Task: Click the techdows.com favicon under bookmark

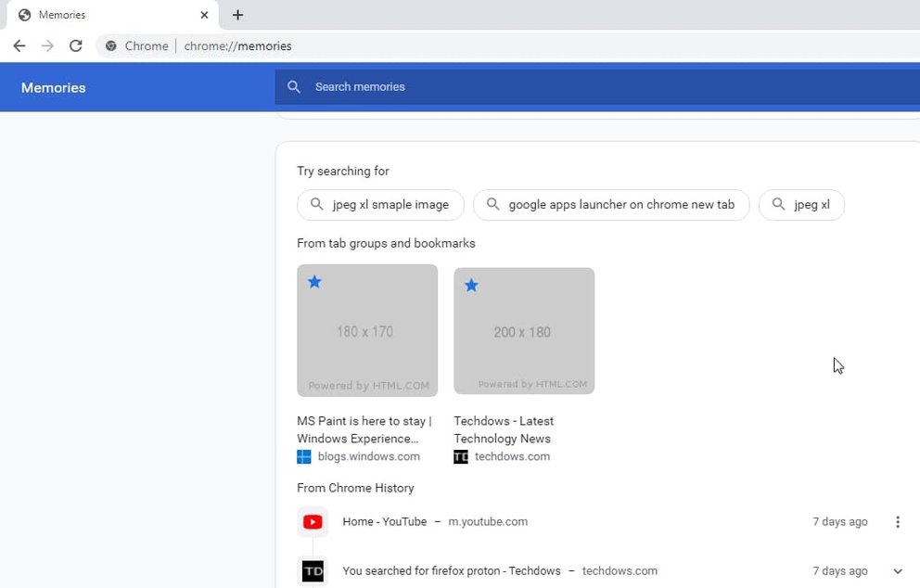Action: point(461,456)
